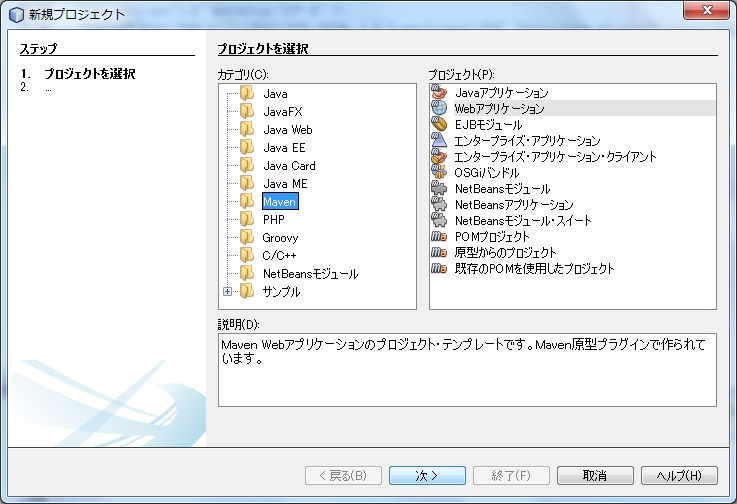
Task: Open help with ヘルプ(H) button
Action: [679, 475]
